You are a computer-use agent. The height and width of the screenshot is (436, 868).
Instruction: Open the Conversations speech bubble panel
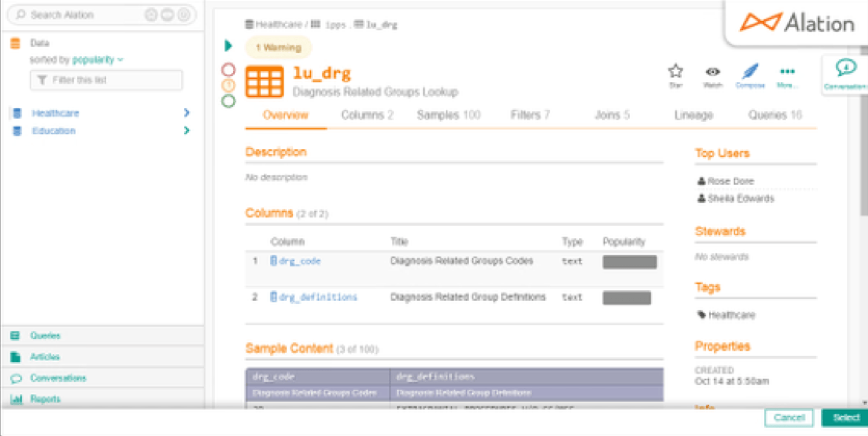[845, 69]
